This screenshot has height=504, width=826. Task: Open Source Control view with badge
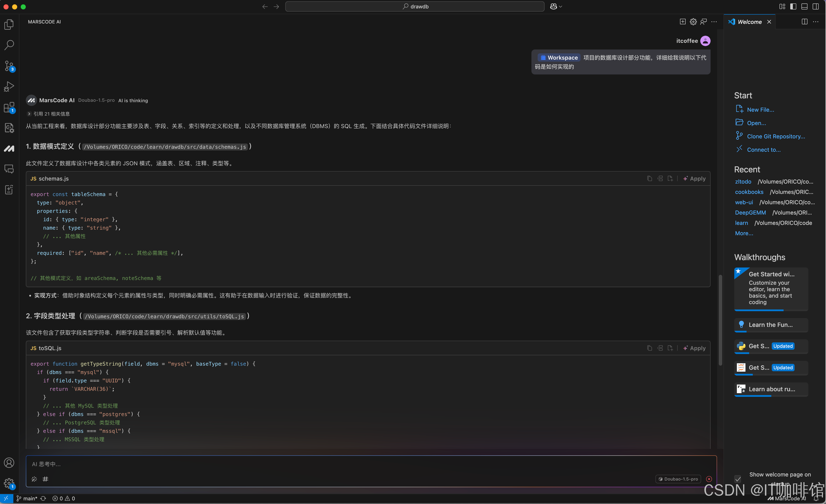click(9, 66)
